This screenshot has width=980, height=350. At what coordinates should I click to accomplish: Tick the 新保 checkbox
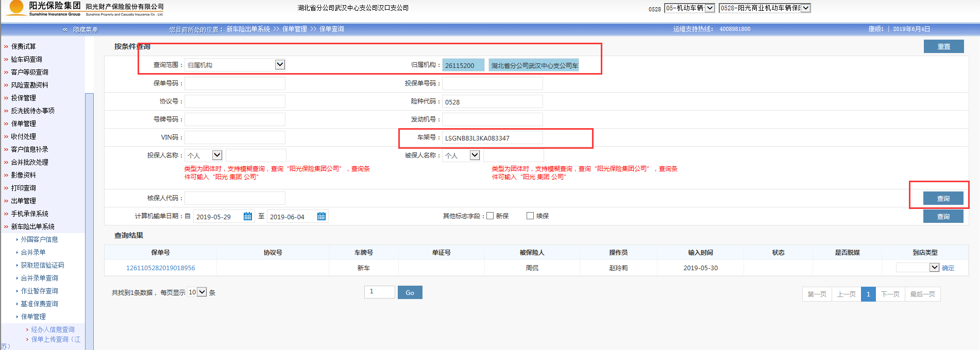[x=490, y=216]
